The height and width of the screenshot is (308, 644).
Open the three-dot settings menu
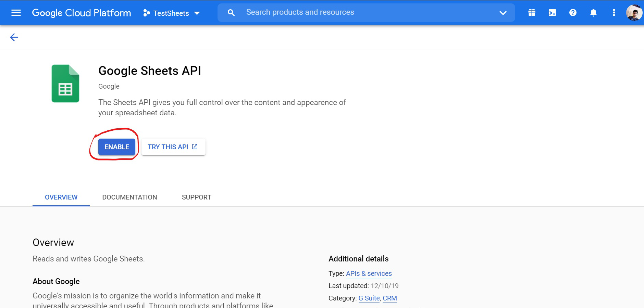click(614, 13)
